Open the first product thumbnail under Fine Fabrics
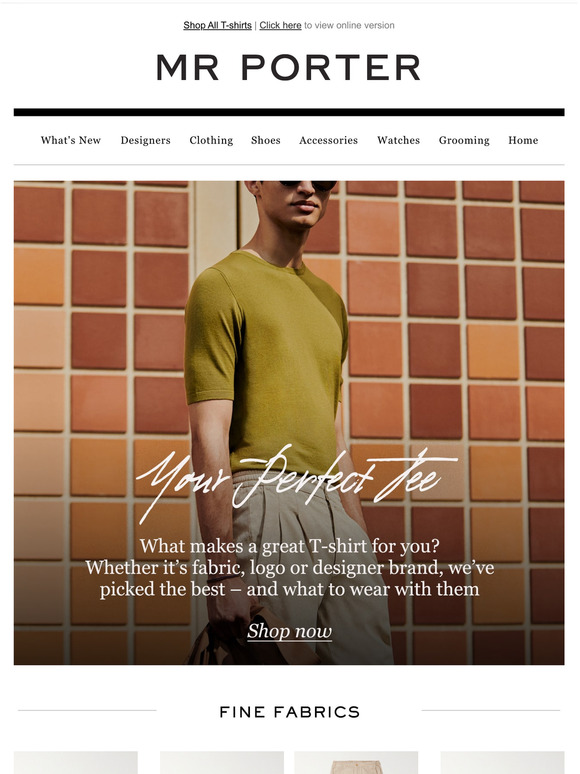The height and width of the screenshot is (774, 580). click(x=76, y=763)
